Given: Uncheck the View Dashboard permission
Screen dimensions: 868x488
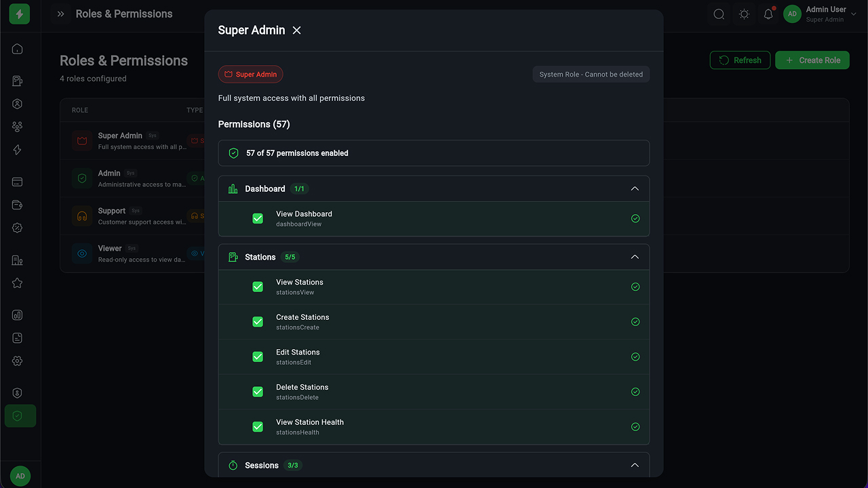Looking at the screenshot, I should [258, 218].
